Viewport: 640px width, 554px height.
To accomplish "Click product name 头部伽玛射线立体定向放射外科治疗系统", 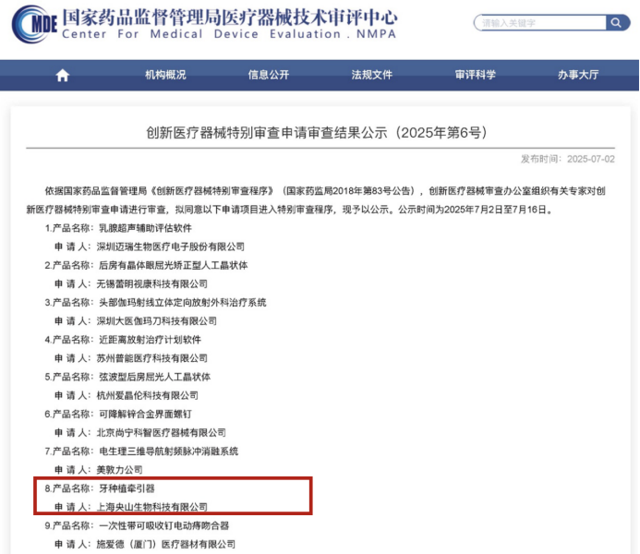I will pyautogui.click(x=181, y=302).
